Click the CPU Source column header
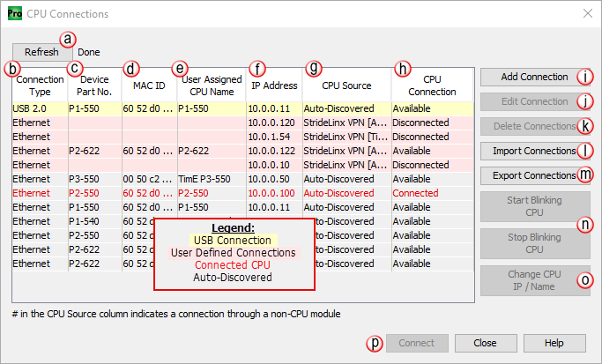 point(346,85)
